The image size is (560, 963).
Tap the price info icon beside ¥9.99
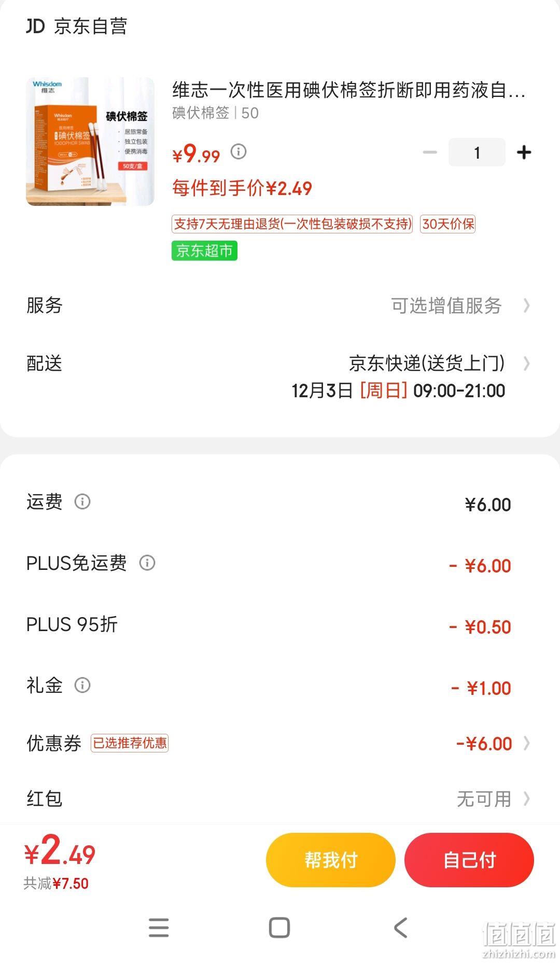coord(239,152)
